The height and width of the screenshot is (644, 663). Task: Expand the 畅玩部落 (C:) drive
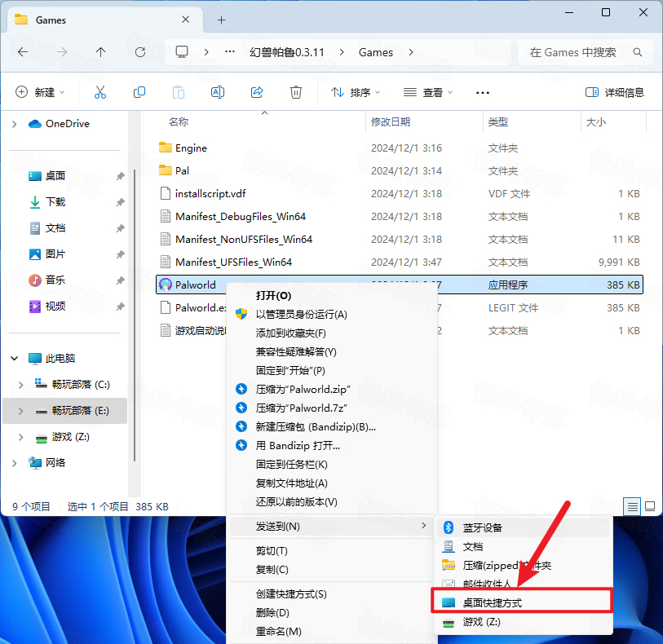click(x=20, y=385)
